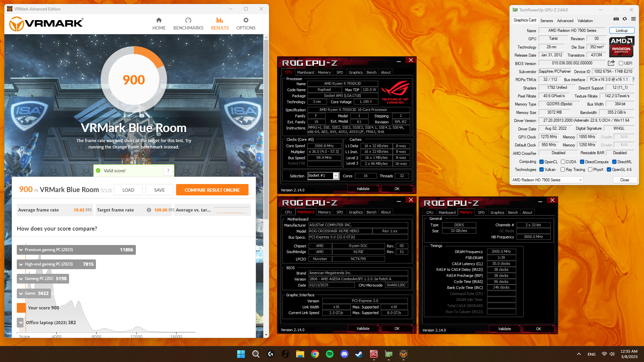Viewport: 644px width, 362px height.
Task: Click the VRMark logo
Action: [46, 24]
